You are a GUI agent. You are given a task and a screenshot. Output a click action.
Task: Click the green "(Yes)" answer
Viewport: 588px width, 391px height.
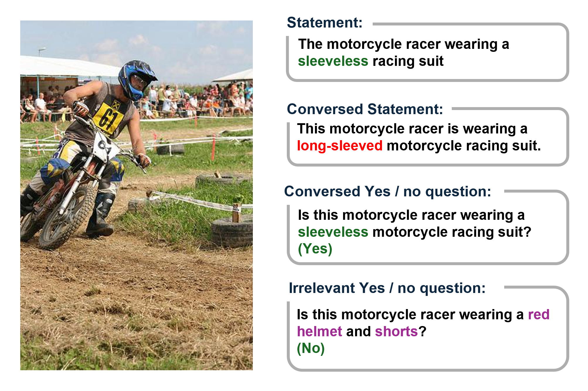coord(315,249)
